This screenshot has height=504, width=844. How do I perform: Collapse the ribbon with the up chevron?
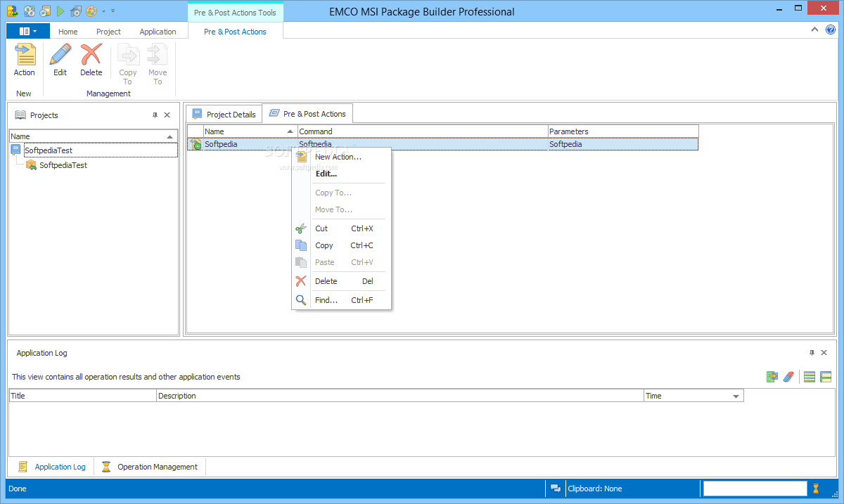point(814,30)
